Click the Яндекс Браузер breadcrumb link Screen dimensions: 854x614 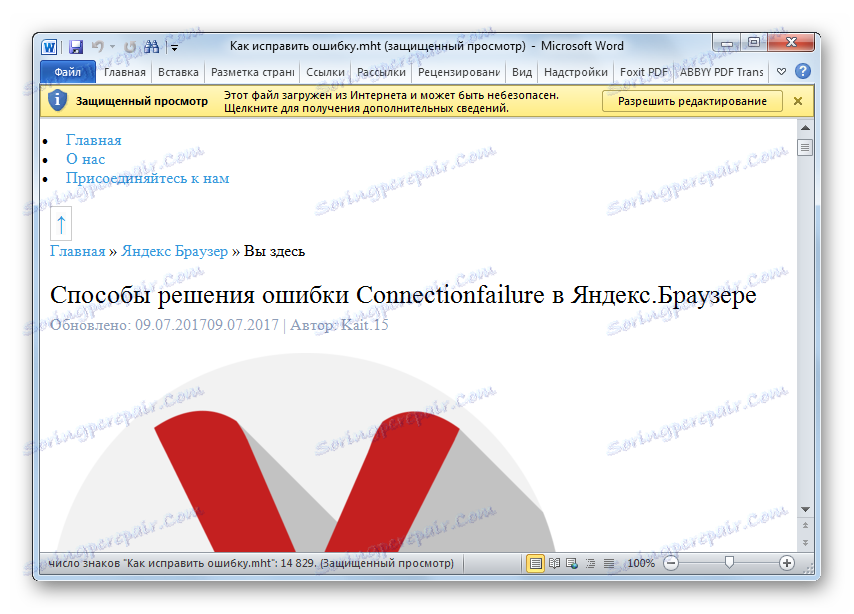tap(174, 251)
